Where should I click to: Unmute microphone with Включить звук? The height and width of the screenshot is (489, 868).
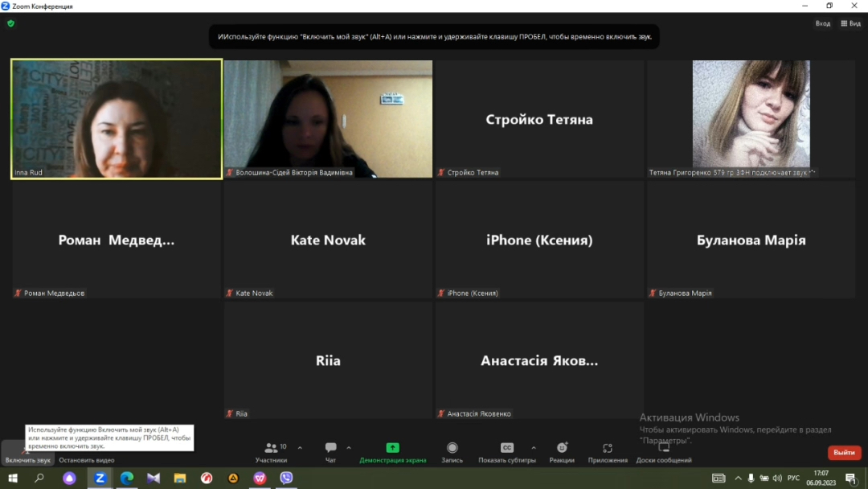[27, 454]
